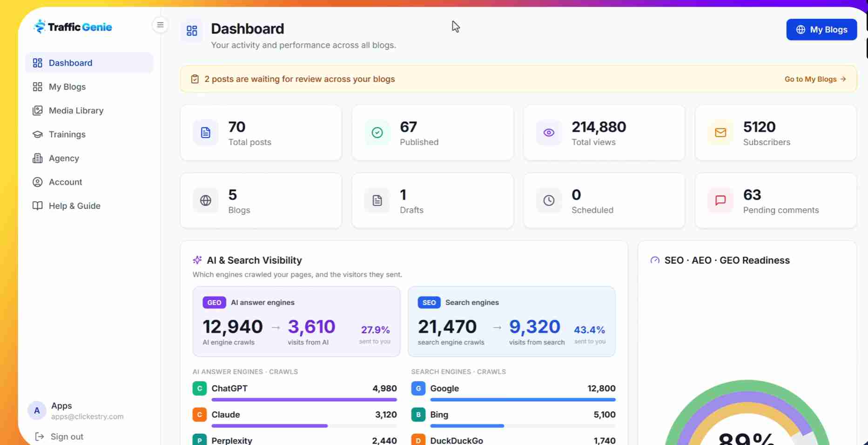Screen dimensions: 868x445
Task: Click the readiness donut chart
Action: (747, 413)
